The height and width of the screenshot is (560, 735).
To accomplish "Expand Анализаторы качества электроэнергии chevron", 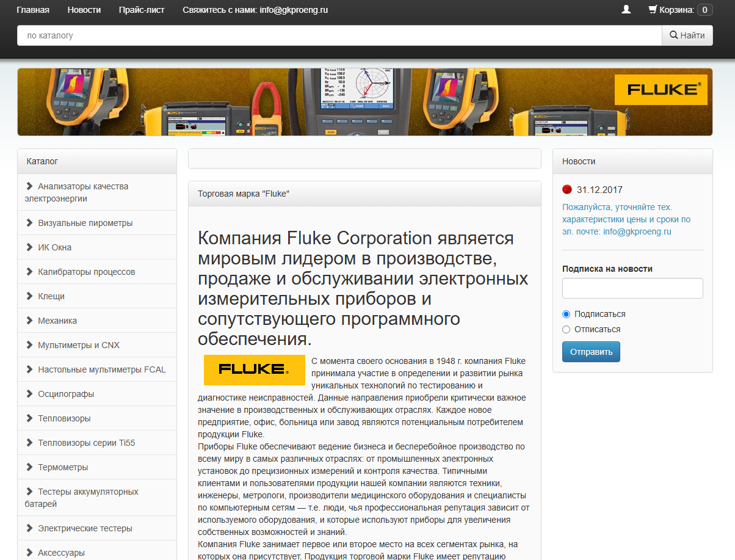I will pyautogui.click(x=29, y=186).
